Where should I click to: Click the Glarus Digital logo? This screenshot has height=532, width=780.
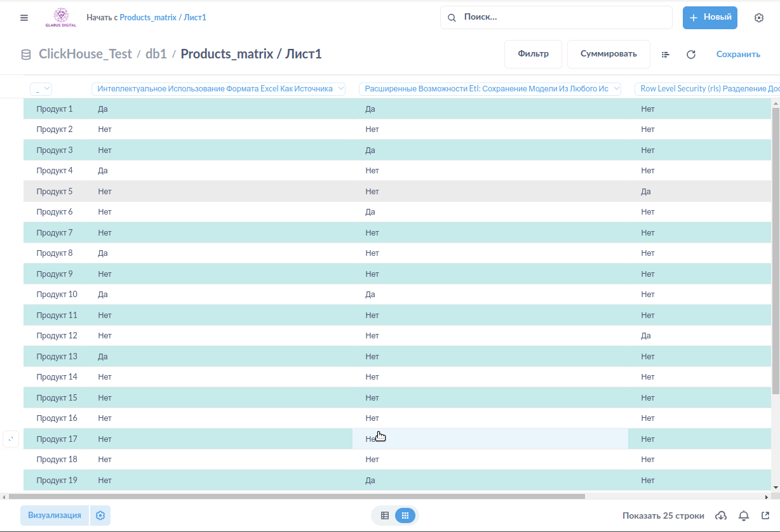[61, 18]
